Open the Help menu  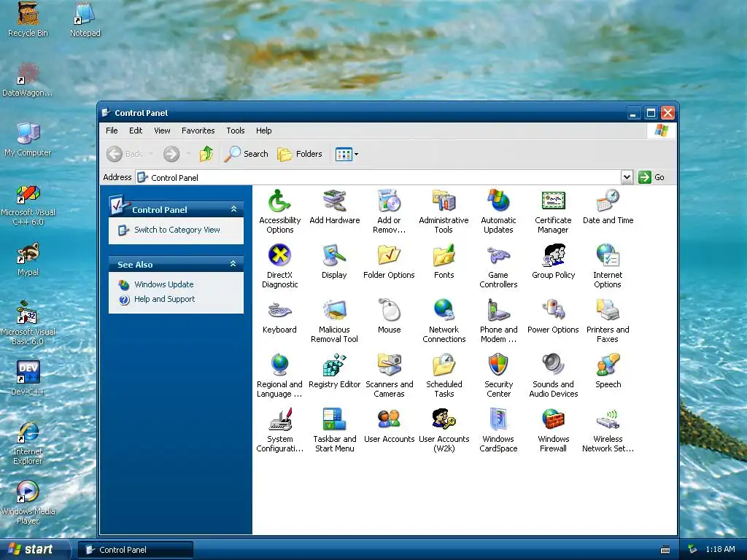(x=263, y=131)
